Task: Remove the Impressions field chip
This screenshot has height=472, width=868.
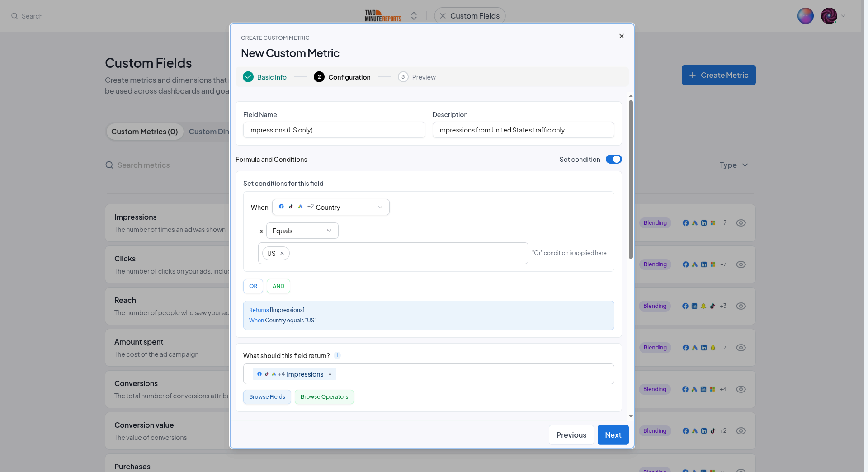Action: [330, 374]
